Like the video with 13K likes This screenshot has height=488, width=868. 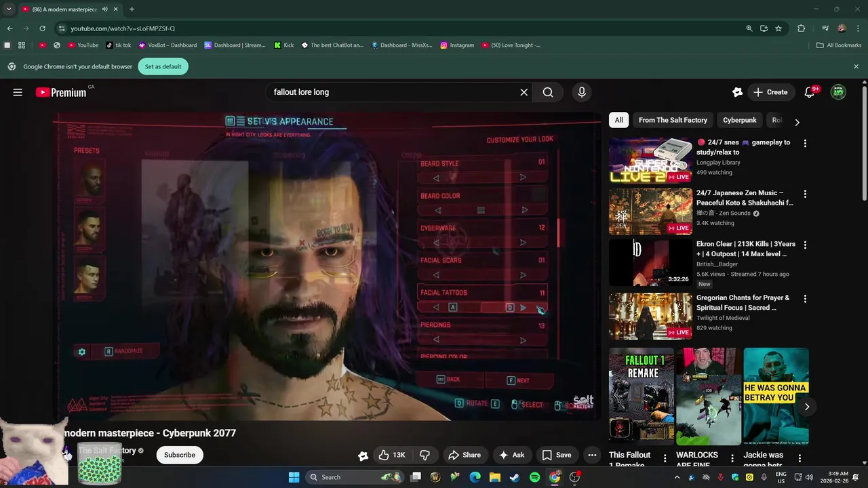(x=392, y=455)
